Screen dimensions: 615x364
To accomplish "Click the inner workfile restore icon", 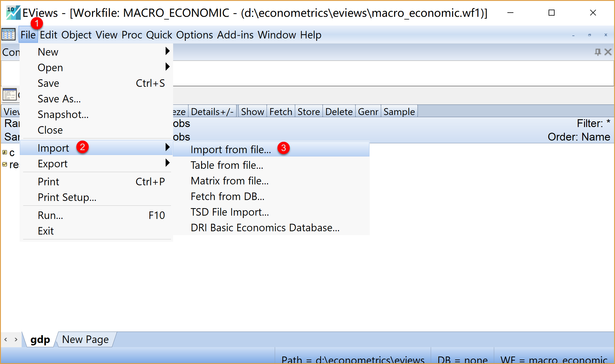I will pyautogui.click(x=589, y=35).
